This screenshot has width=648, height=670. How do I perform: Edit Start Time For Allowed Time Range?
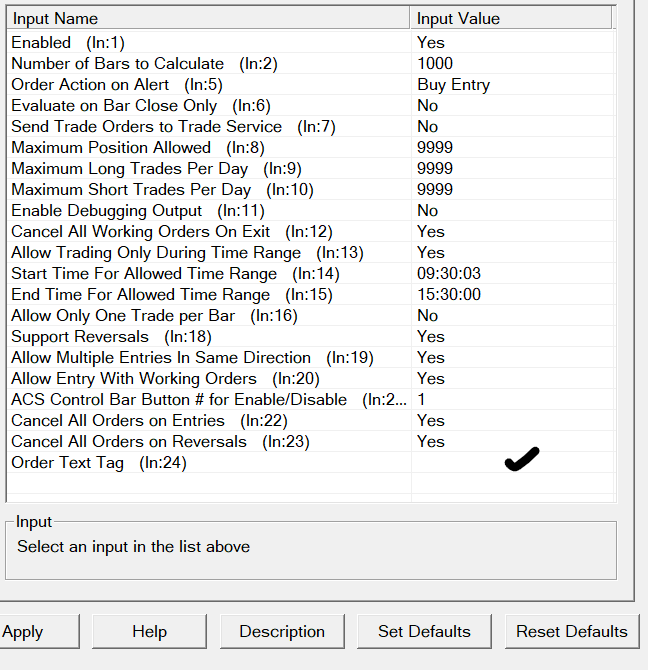[448, 273]
